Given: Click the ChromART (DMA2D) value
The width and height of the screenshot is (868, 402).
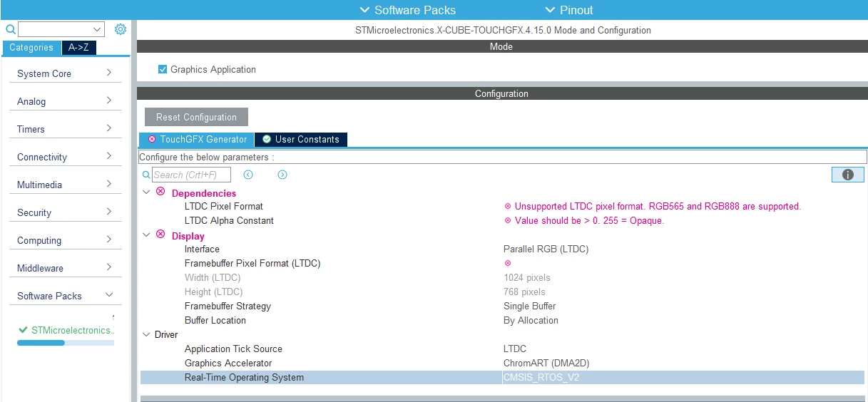Looking at the screenshot, I should (546, 363).
